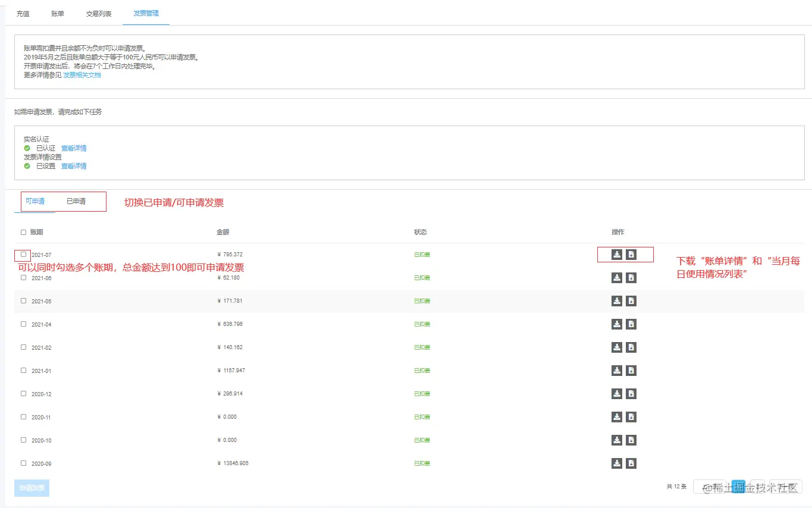Screen dimensions: 812x508
Task: View details of 实名认证 (已认证)
Action: pyautogui.click(x=74, y=148)
